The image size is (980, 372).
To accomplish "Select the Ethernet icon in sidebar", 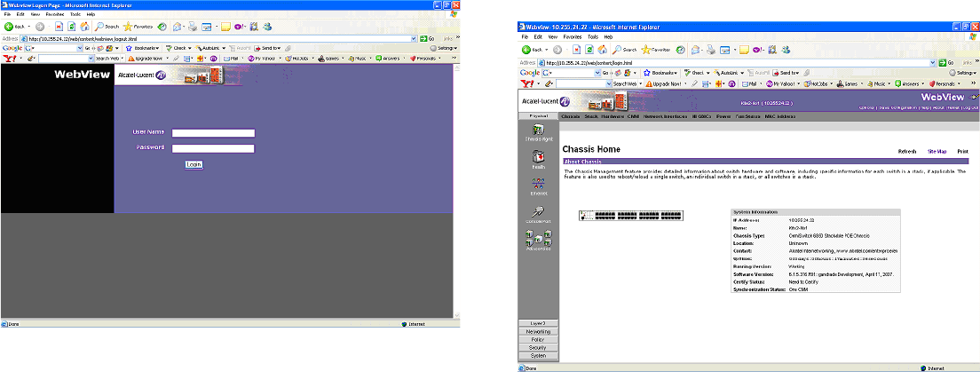I will 539,185.
